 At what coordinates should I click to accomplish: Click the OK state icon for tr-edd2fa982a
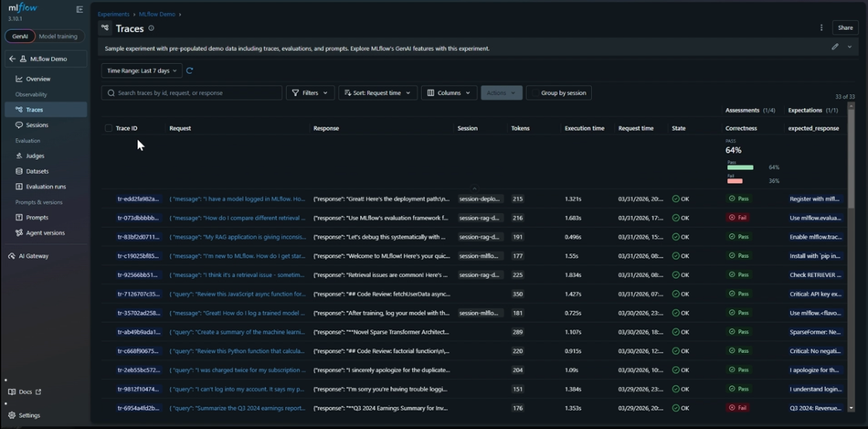[x=675, y=199]
